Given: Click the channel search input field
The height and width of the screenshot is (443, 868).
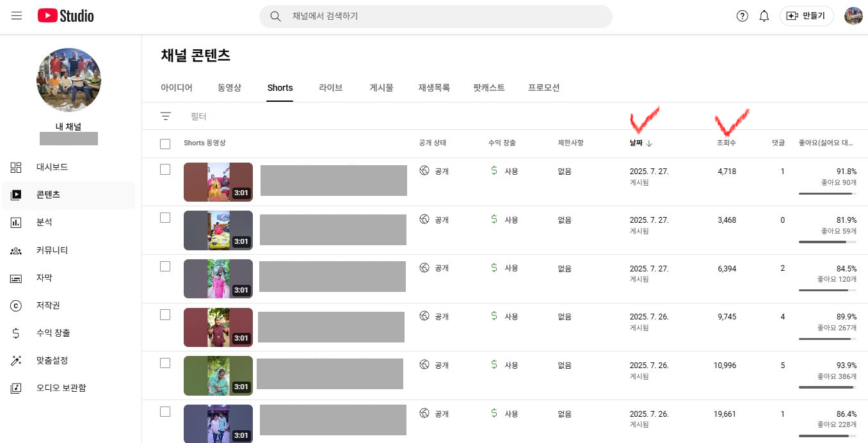Looking at the screenshot, I should point(448,16).
